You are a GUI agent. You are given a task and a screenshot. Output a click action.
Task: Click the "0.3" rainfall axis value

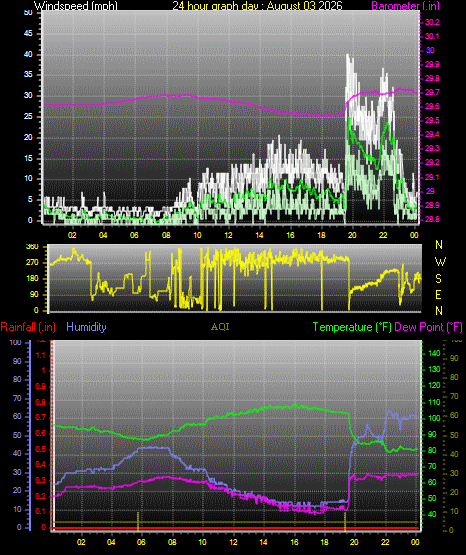coord(41,480)
